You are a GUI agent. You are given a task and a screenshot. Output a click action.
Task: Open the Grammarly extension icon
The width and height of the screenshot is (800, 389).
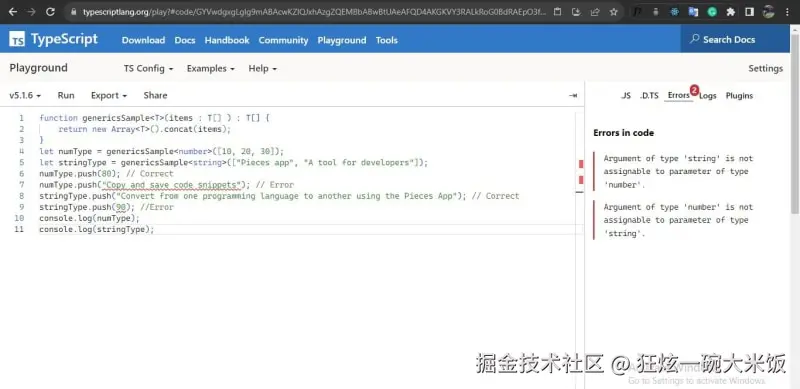712,12
